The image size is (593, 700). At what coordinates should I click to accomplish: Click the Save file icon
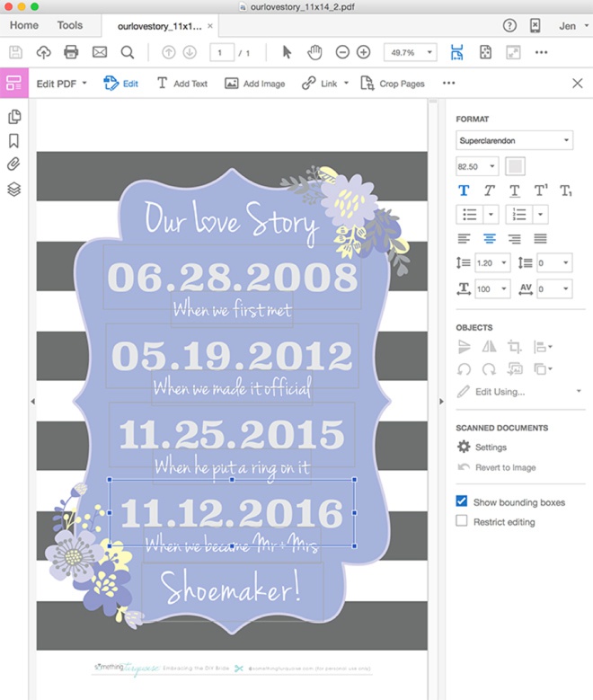tap(15, 53)
